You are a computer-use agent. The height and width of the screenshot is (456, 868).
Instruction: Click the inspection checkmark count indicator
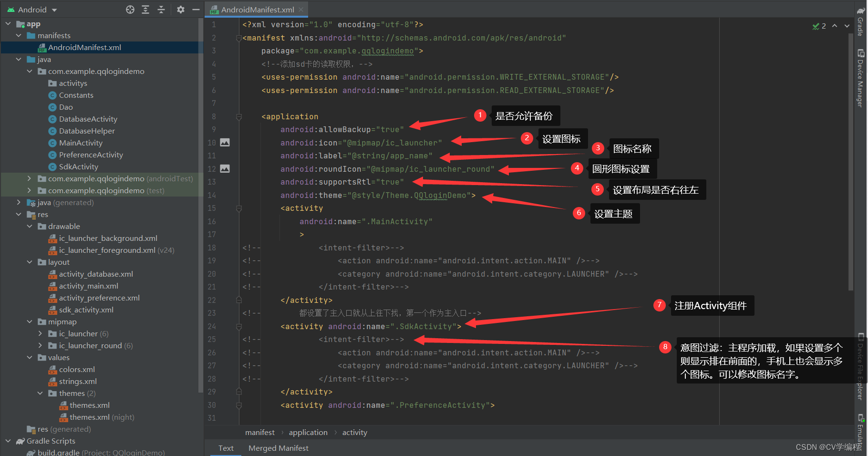coord(819,26)
